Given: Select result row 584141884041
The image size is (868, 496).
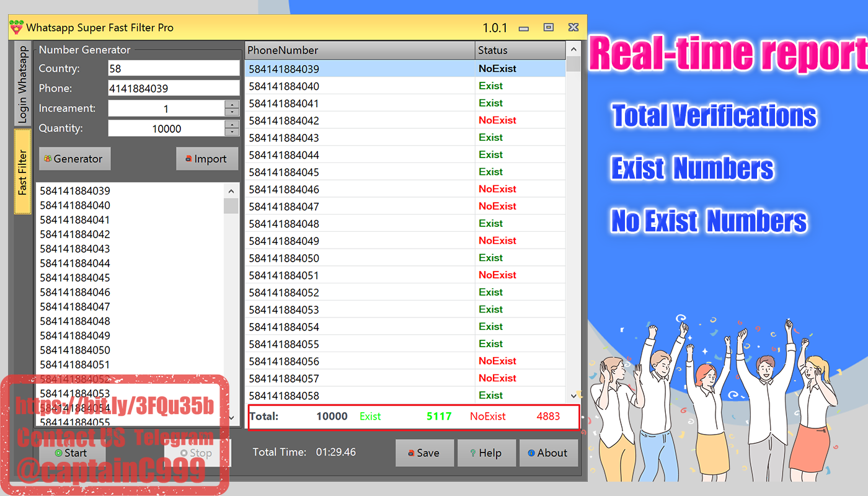Looking at the screenshot, I should click(x=405, y=103).
